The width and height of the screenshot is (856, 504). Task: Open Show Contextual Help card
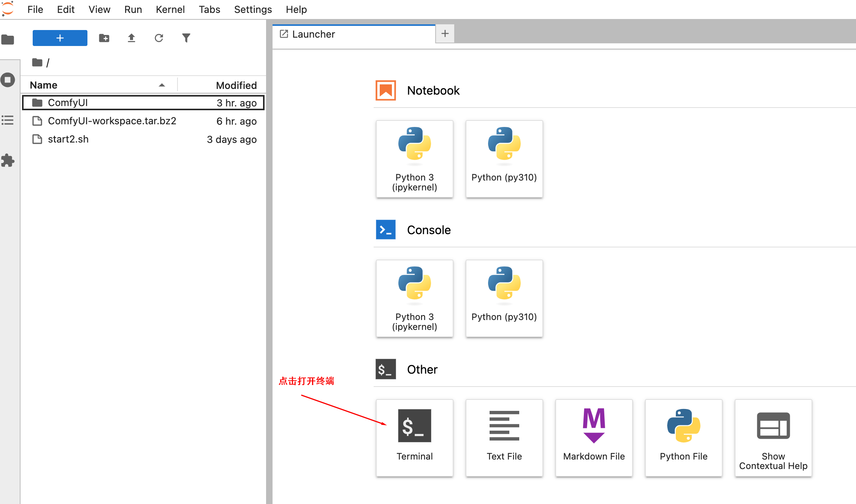tap(773, 437)
